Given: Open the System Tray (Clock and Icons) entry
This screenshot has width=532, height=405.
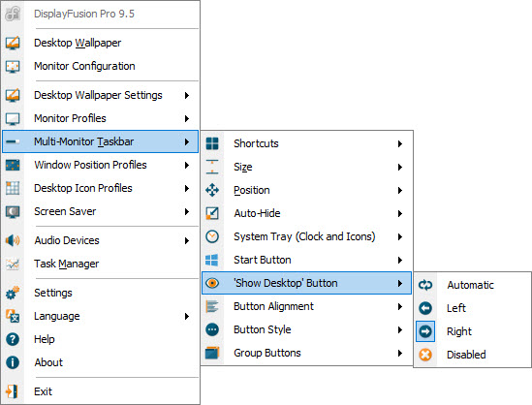Looking at the screenshot, I should (x=307, y=236).
